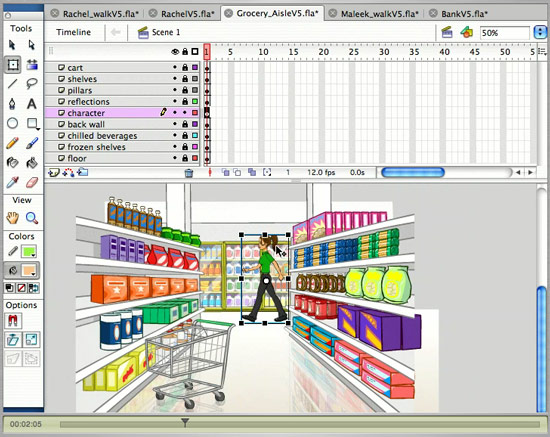The image size is (550, 437).
Task: Insert a layer folder
Action: click(83, 173)
